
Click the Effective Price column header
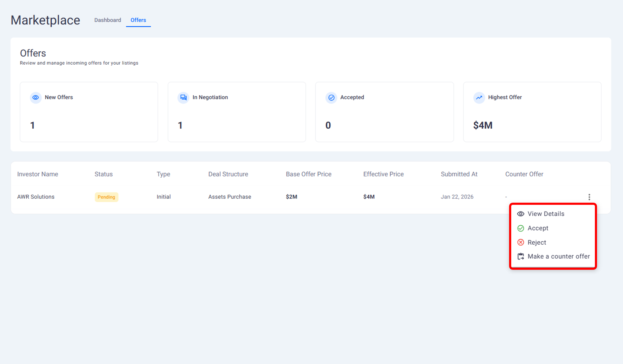383,174
